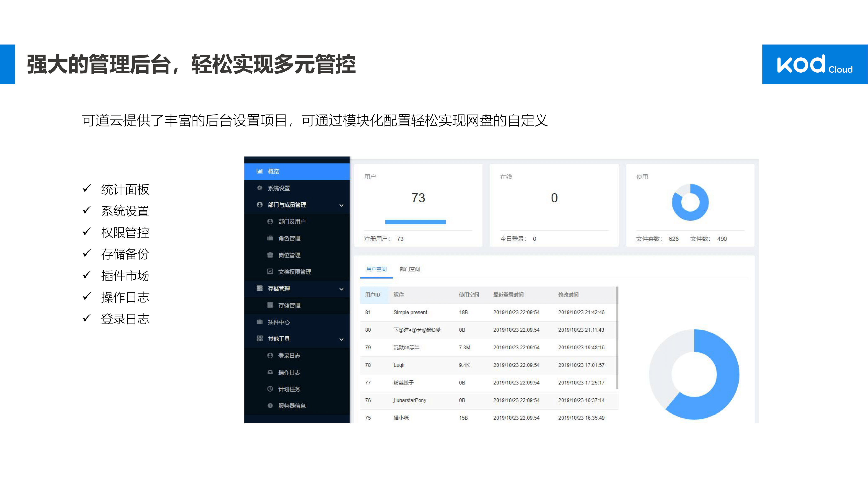The image size is (868, 488).
Task: Click the 部门及用户 person icon
Action: tap(270, 221)
